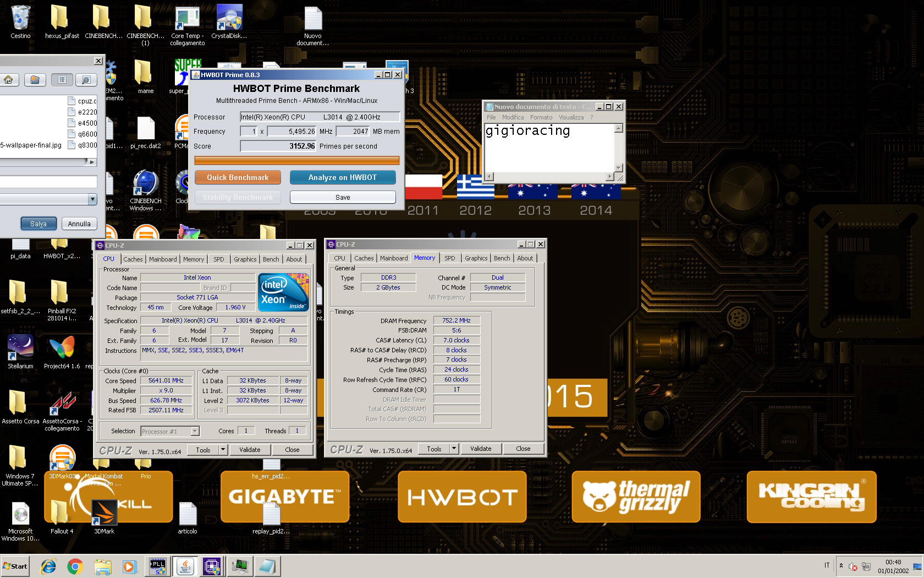This screenshot has height=578, width=924.
Task: Open Windows Media Player from taskbar
Action: (x=129, y=566)
